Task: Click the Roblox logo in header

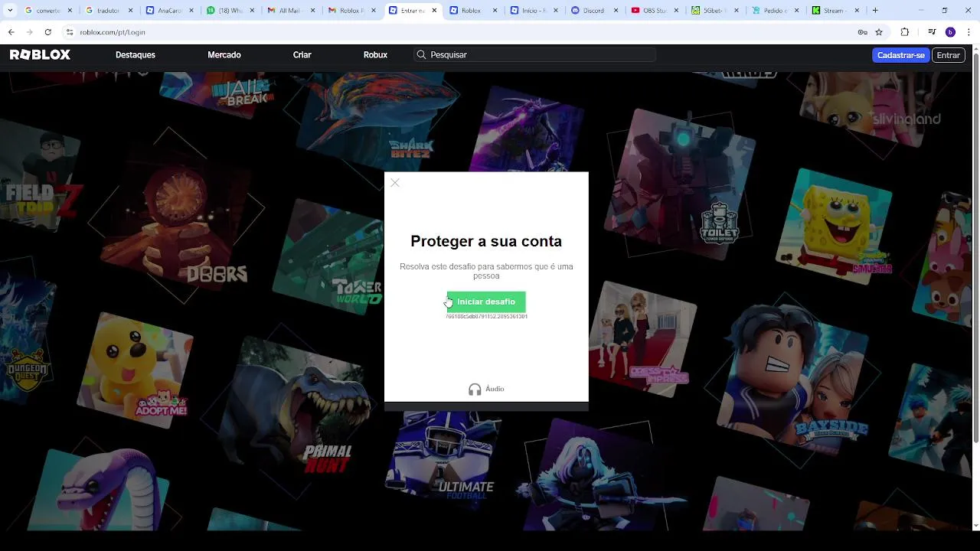Action: [40, 54]
